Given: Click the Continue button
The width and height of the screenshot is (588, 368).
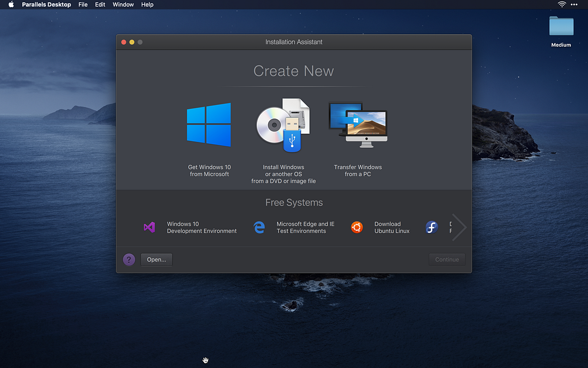Looking at the screenshot, I should pyautogui.click(x=447, y=260).
